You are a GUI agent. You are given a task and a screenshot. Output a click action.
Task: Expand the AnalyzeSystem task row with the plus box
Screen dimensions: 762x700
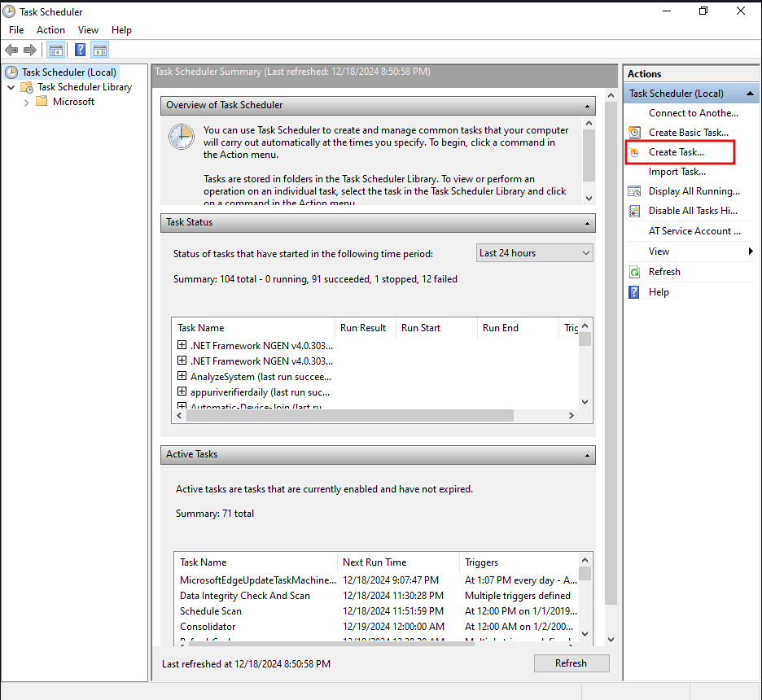pyautogui.click(x=182, y=376)
